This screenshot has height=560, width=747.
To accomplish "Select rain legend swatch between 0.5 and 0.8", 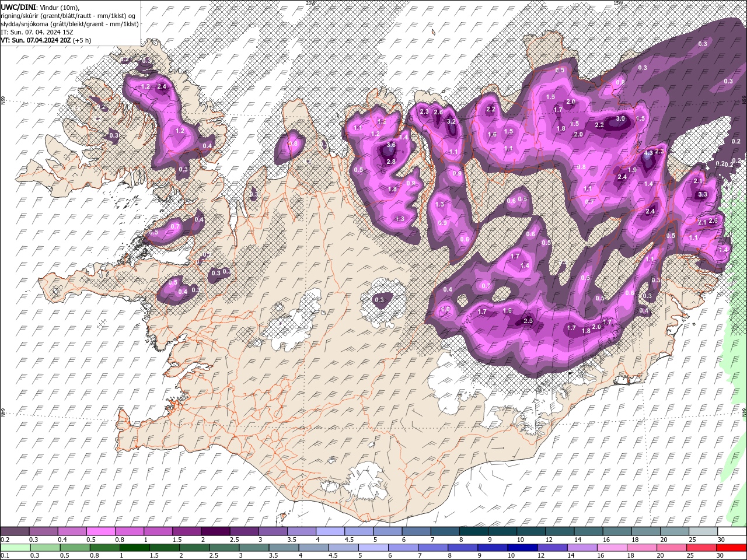I will pos(75,548).
